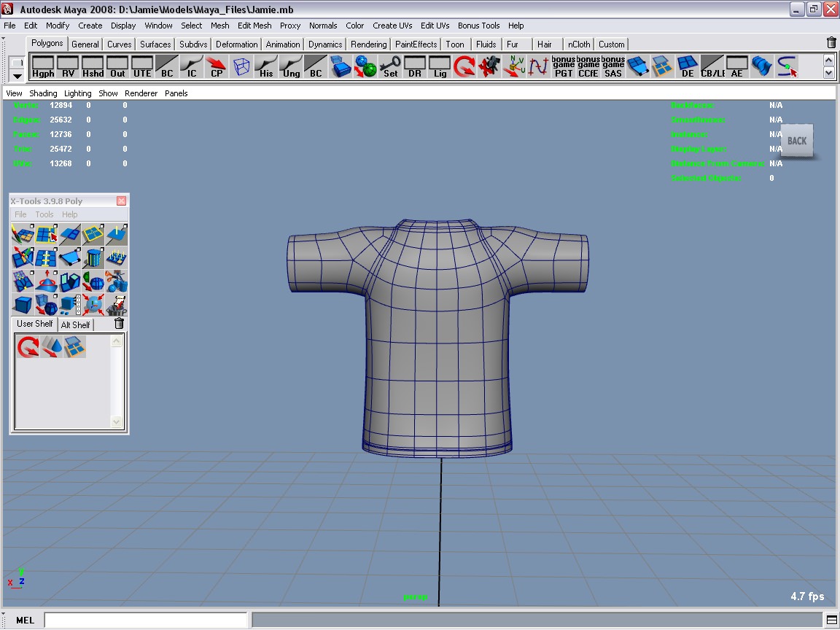
Task: Open the viewport Panels menu
Action: click(176, 93)
